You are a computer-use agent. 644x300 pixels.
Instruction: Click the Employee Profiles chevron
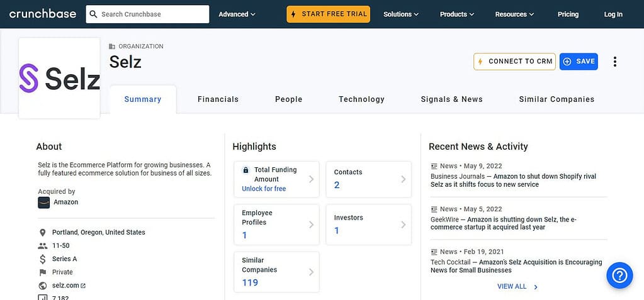click(x=312, y=225)
